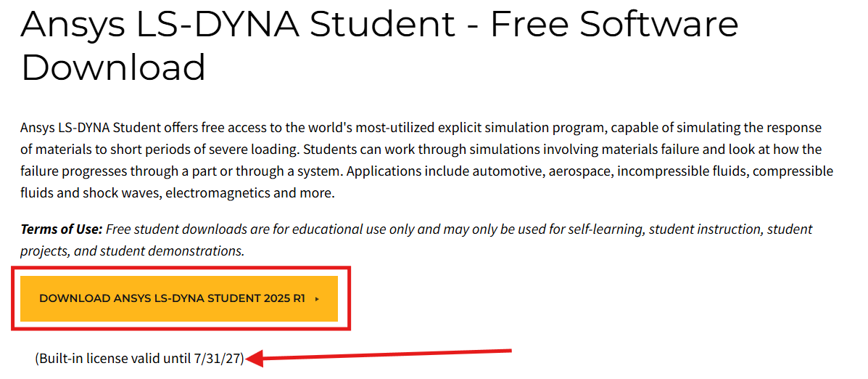The width and height of the screenshot is (868, 379).
Task: Click the word 'DOWNLOAD' on the yellow button
Action: coord(75,298)
